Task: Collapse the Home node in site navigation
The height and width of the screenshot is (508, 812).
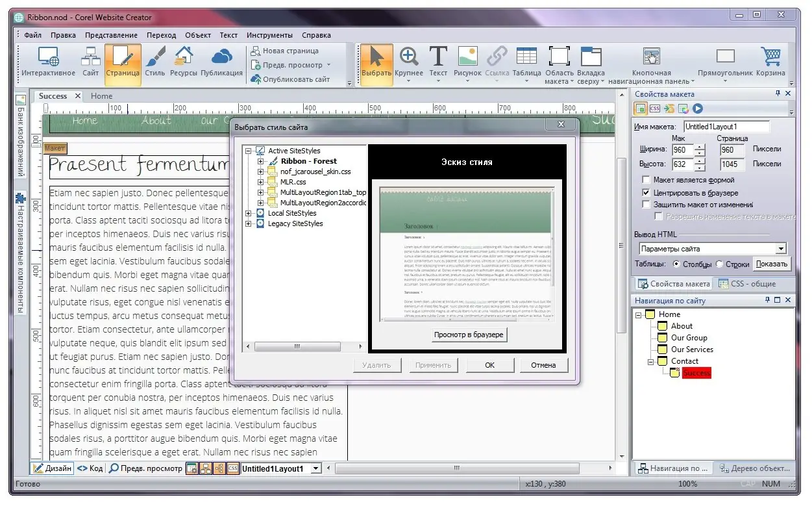Action: [639, 314]
